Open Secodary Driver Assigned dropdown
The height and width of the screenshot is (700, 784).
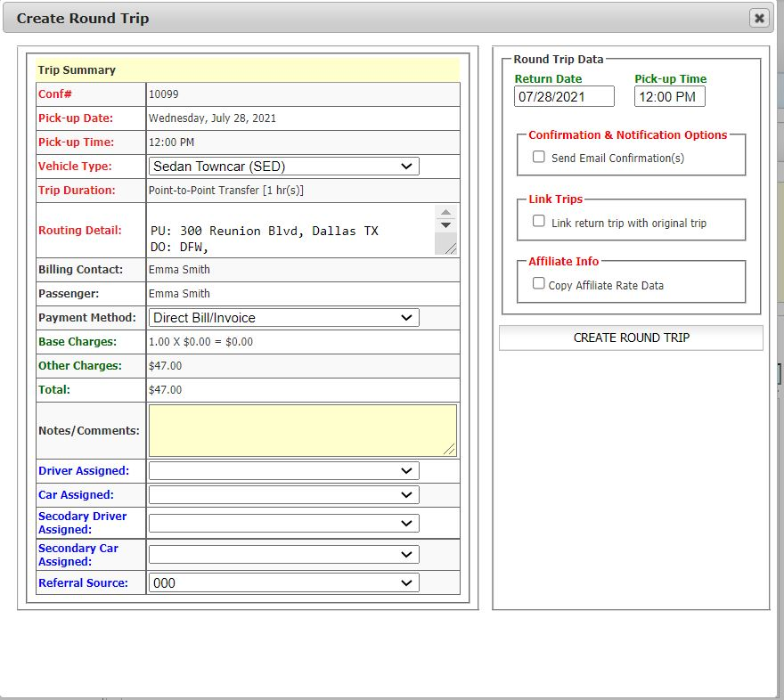283,523
